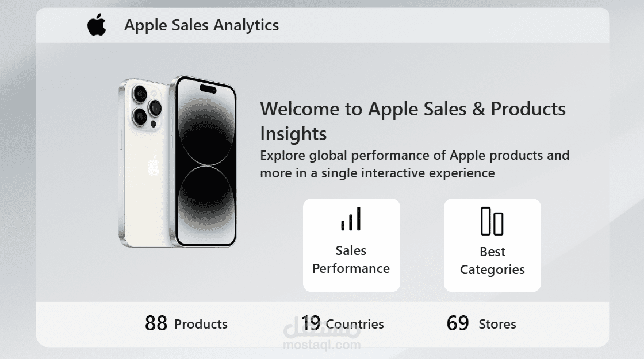The image size is (644, 359).
Task: Click the Best Categories label text
Action: [x=492, y=260]
